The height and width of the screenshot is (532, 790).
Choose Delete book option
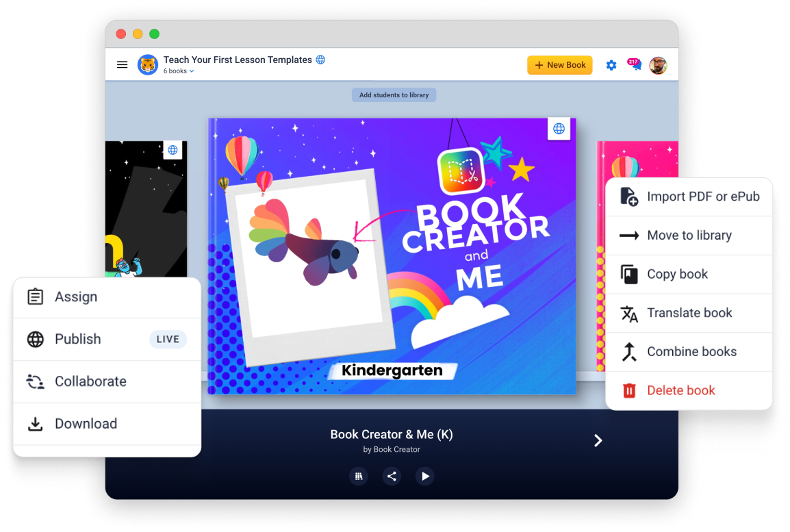(x=689, y=390)
